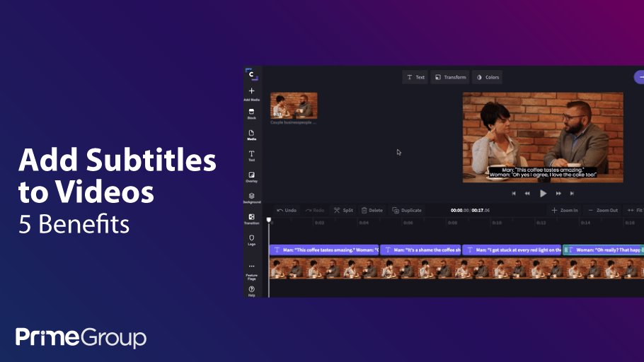Click the video filmstrip track on timeline
644x362 pixels.
(456, 269)
